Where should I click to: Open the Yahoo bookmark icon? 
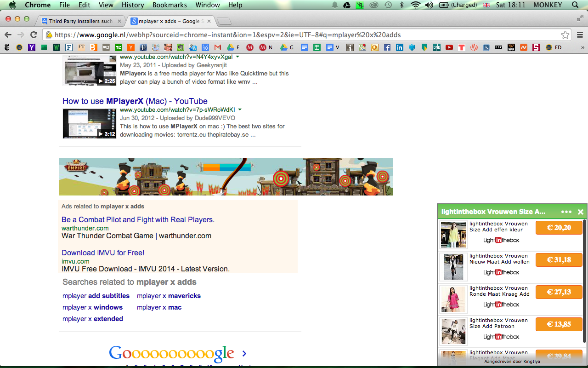pyautogui.click(x=32, y=47)
